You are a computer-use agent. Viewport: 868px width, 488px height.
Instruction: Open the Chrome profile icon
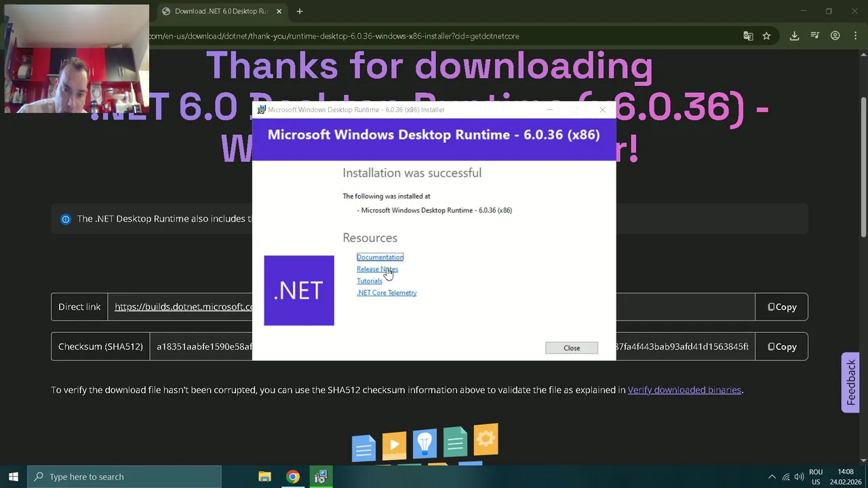[x=835, y=36]
